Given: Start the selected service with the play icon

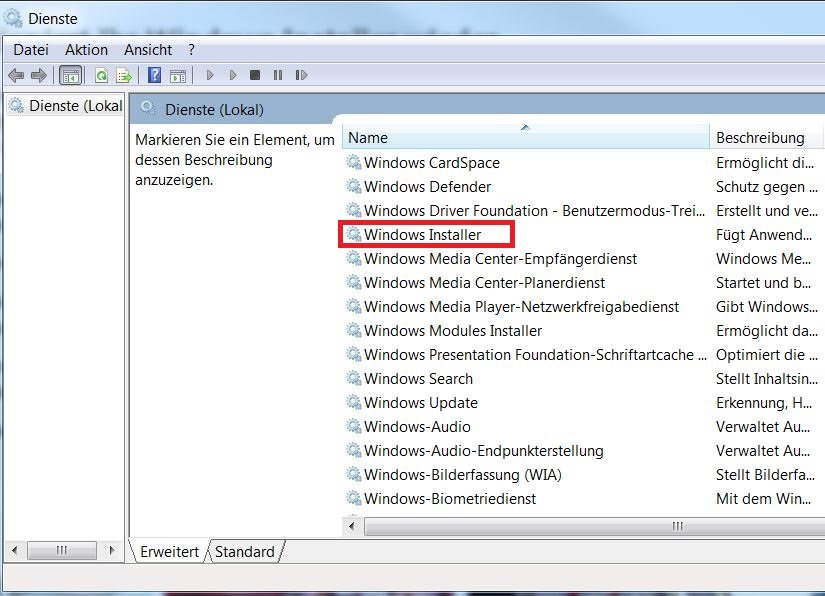Looking at the screenshot, I should (x=209, y=75).
